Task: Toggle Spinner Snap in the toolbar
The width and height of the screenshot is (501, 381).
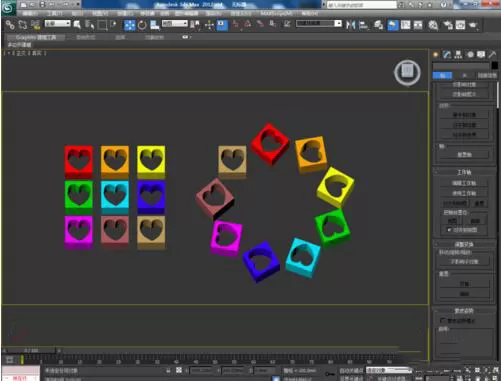Action: coord(272,24)
